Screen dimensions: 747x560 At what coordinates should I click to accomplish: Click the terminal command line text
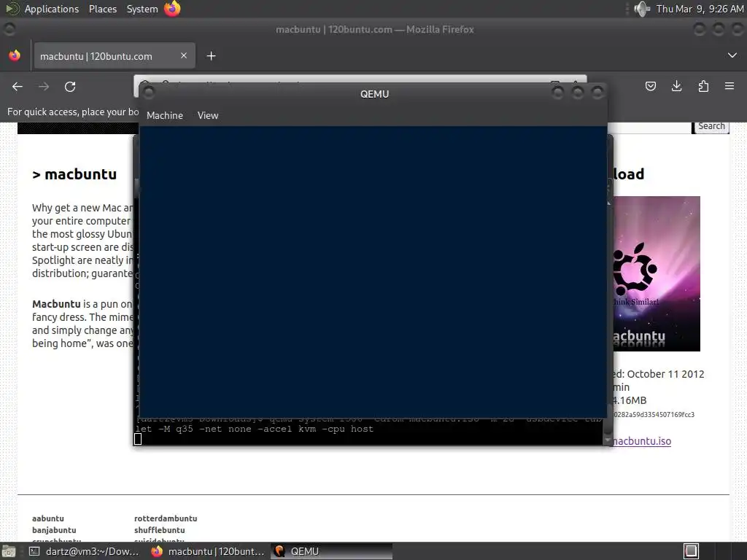tap(254, 429)
